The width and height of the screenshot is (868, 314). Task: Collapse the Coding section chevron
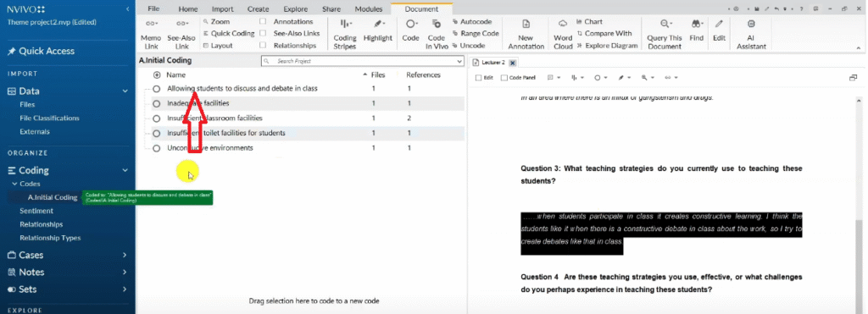[x=125, y=170]
